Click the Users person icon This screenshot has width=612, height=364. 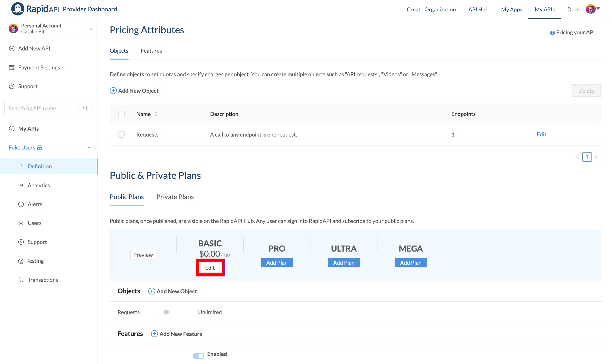pyautogui.click(x=21, y=223)
